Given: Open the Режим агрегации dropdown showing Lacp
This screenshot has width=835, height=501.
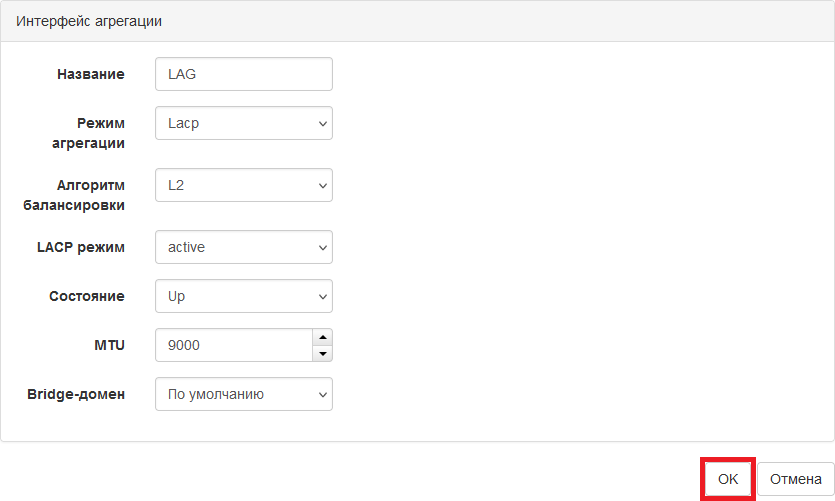Looking at the screenshot, I should 244,123.
